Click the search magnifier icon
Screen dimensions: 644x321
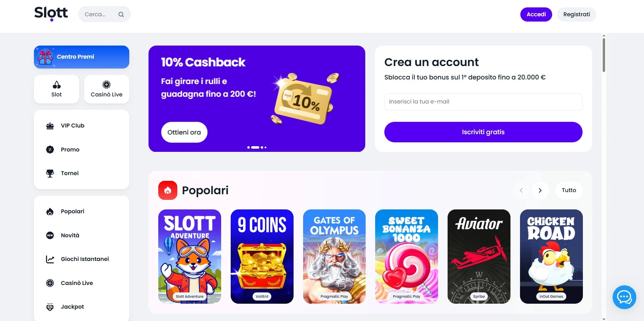(121, 14)
